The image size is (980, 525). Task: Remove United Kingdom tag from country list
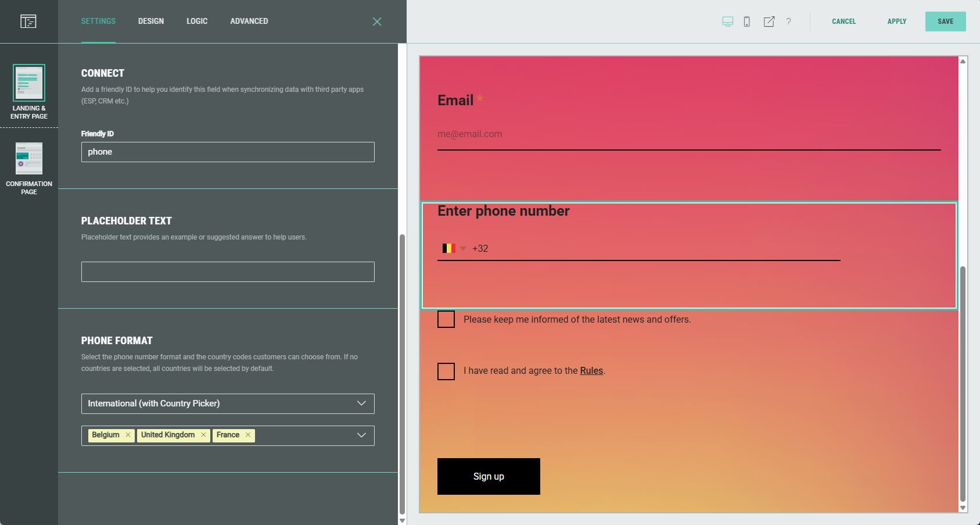tap(203, 435)
